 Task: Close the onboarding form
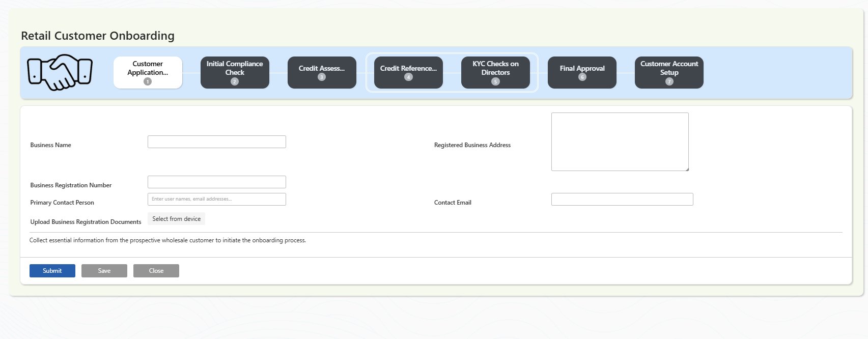click(x=156, y=271)
